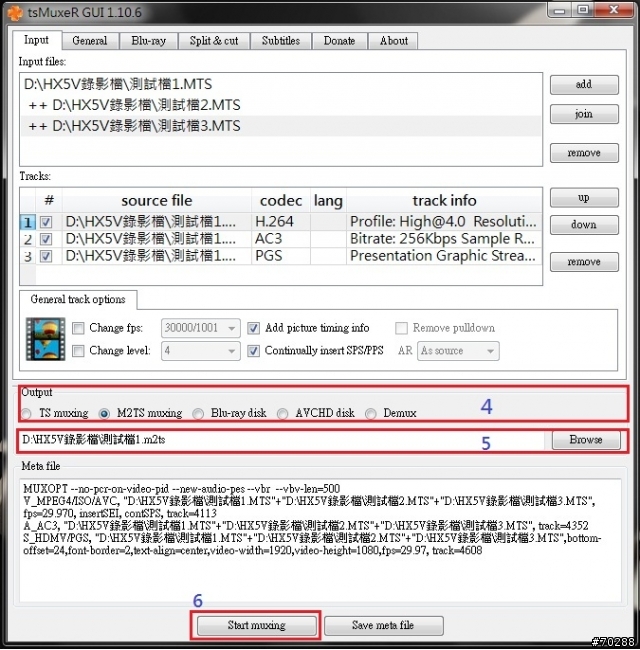The image size is (640, 650).
Task: Select joined input file 測試檔2.MTS
Action: click(x=281, y=105)
